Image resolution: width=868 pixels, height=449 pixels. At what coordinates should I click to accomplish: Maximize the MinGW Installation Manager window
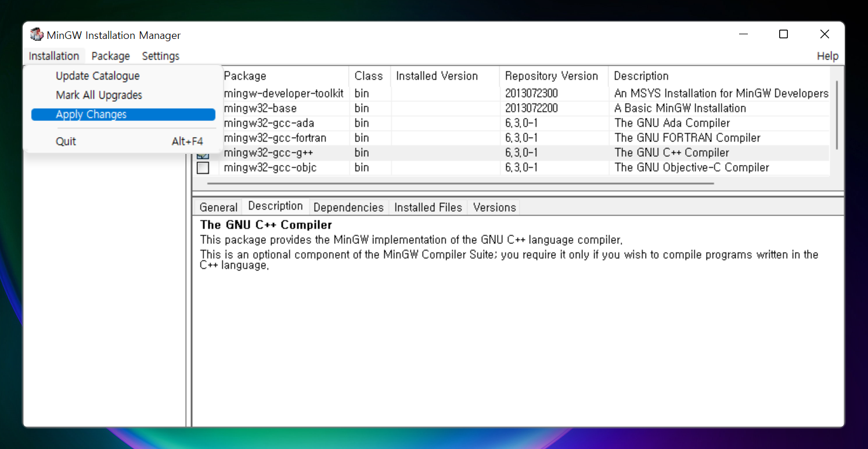783,35
